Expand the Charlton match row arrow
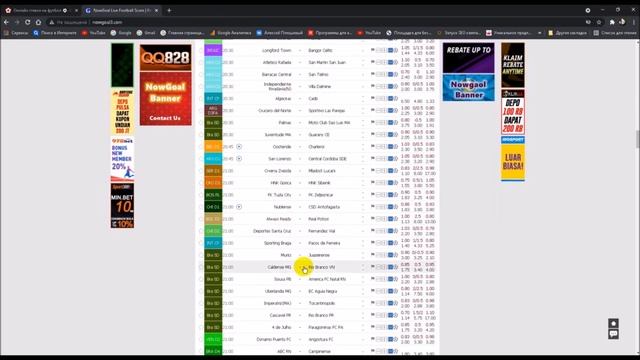640x360 pixels. (239, 147)
